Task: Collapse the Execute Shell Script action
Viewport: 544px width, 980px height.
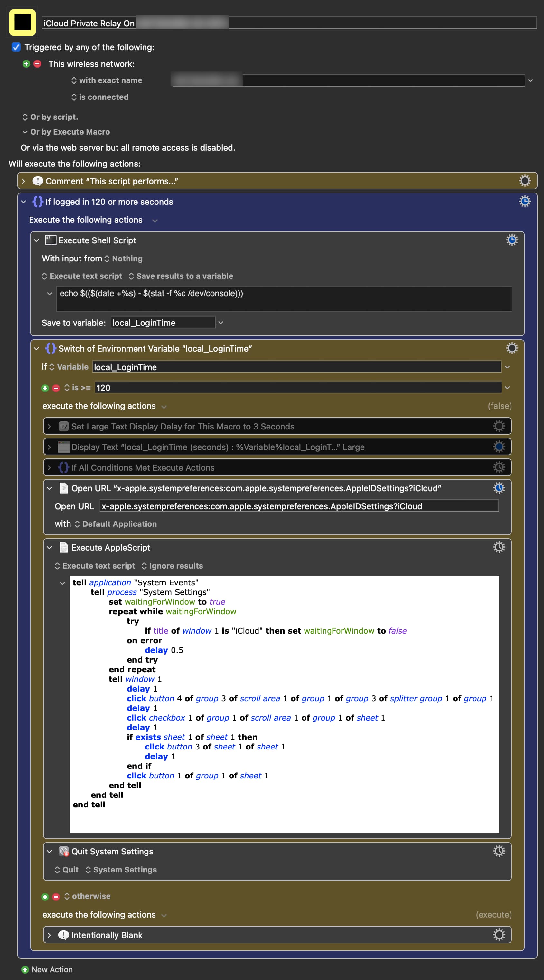Action: 36,240
